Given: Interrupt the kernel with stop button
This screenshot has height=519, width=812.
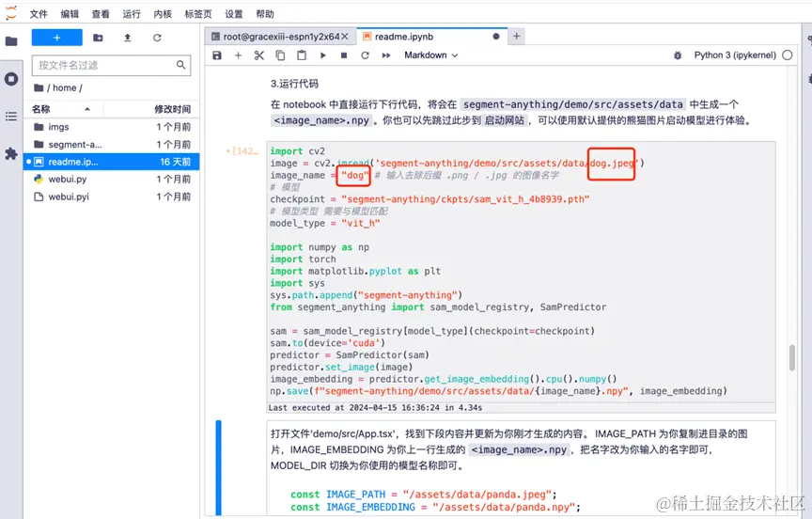Looking at the screenshot, I should tap(344, 55).
